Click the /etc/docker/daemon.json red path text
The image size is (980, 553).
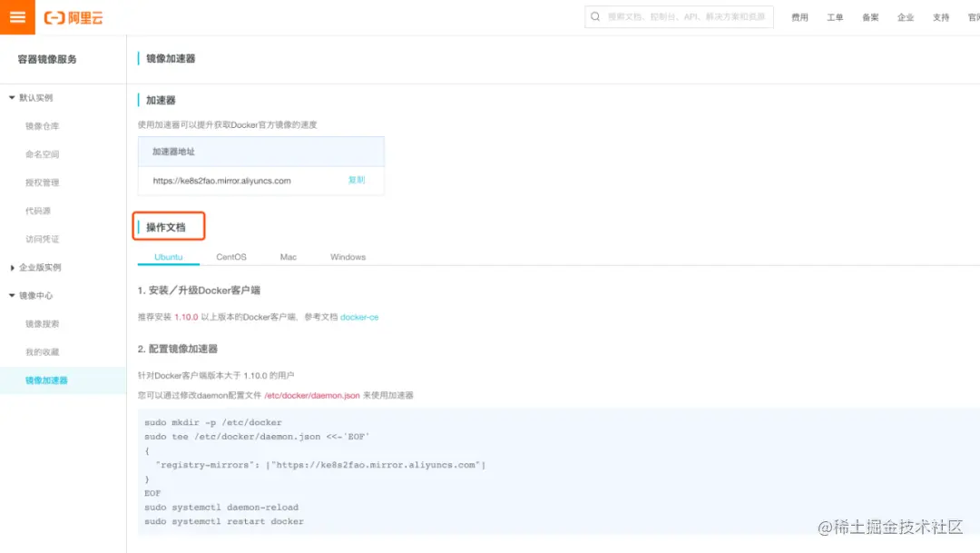(312, 395)
